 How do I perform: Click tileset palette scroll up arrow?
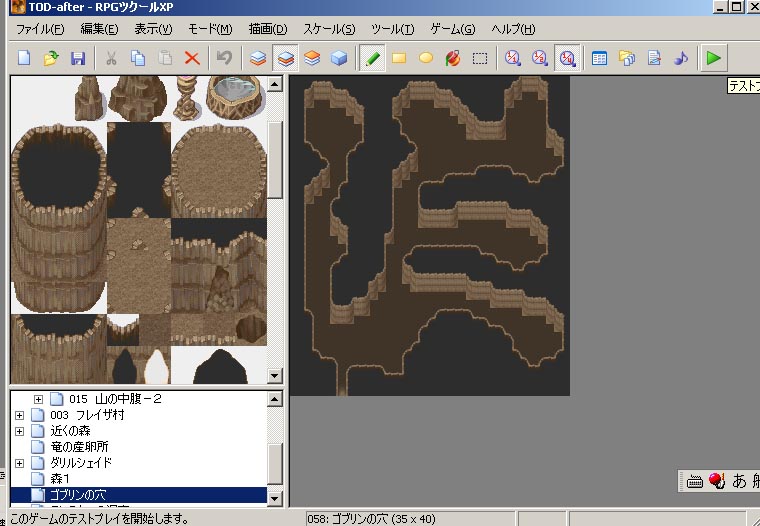point(275,84)
